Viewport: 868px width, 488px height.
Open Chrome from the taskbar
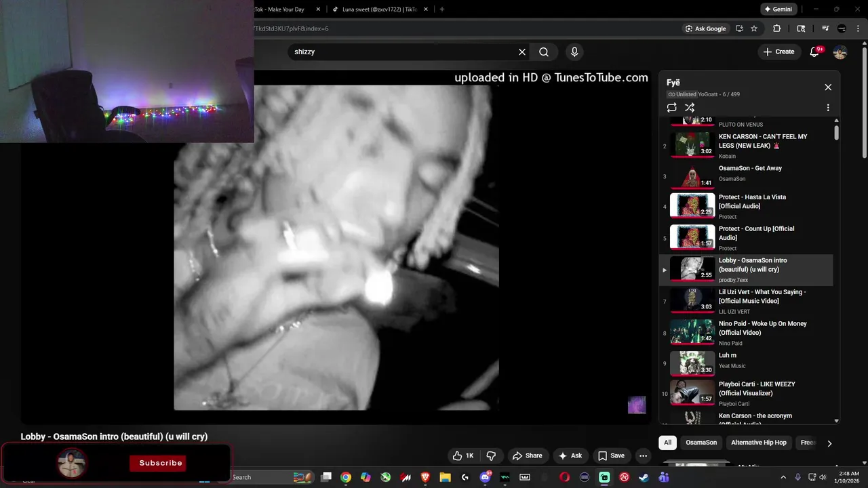[x=346, y=477]
